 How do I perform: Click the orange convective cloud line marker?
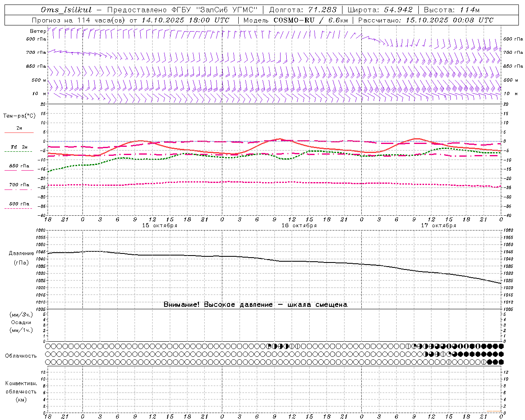pyautogui.click(x=494, y=411)
